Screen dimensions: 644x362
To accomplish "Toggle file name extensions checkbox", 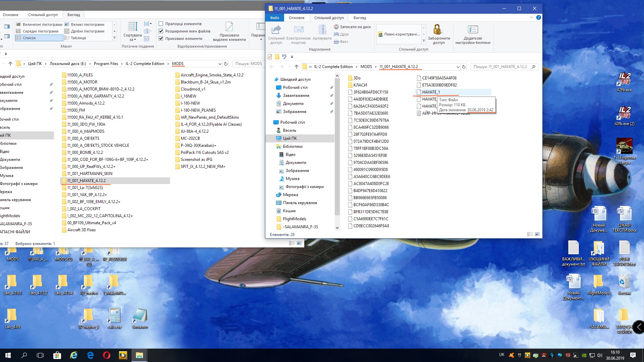I will 161,31.
